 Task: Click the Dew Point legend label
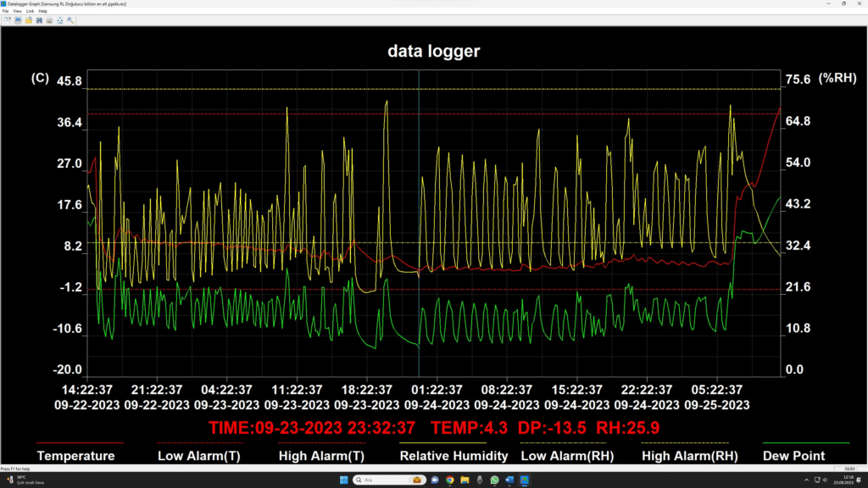pyautogui.click(x=793, y=456)
